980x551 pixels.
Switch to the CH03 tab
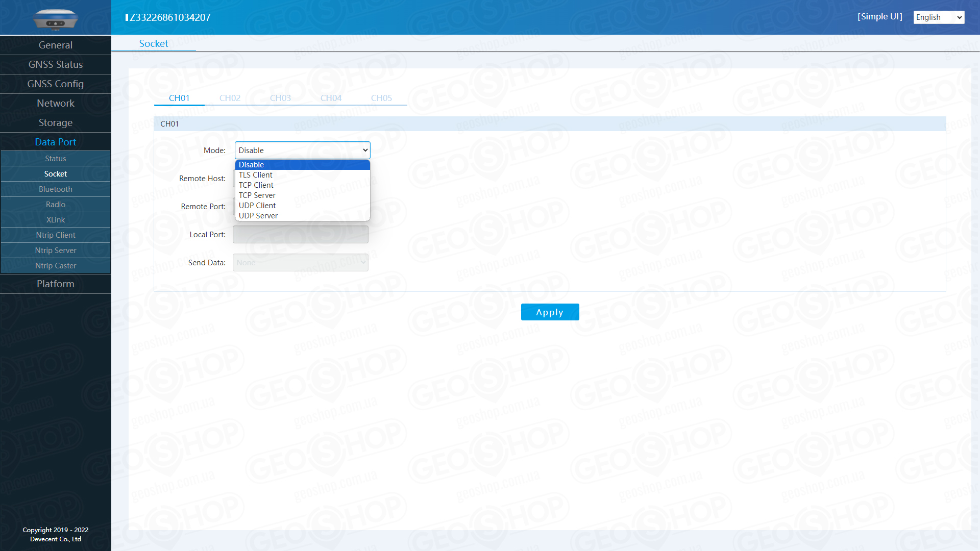coord(280,98)
